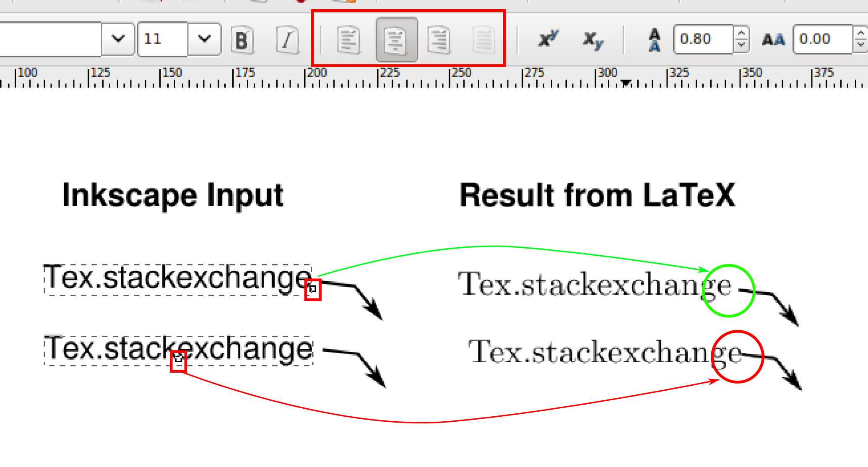Align text left

pos(348,40)
